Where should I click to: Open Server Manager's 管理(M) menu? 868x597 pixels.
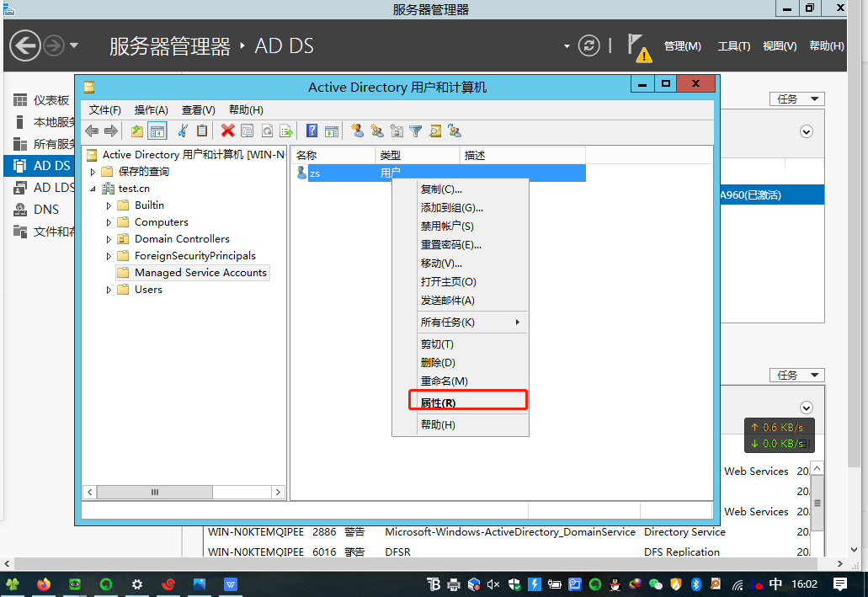[682, 46]
